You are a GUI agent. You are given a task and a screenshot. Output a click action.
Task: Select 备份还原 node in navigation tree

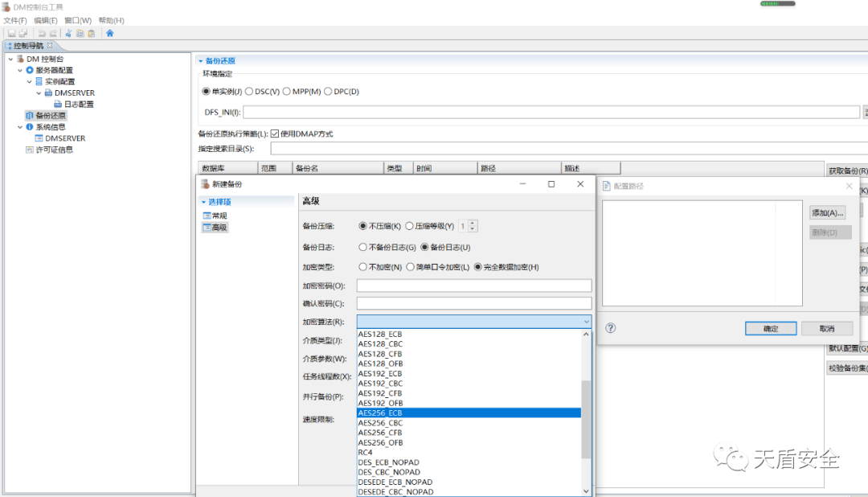tap(50, 115)
